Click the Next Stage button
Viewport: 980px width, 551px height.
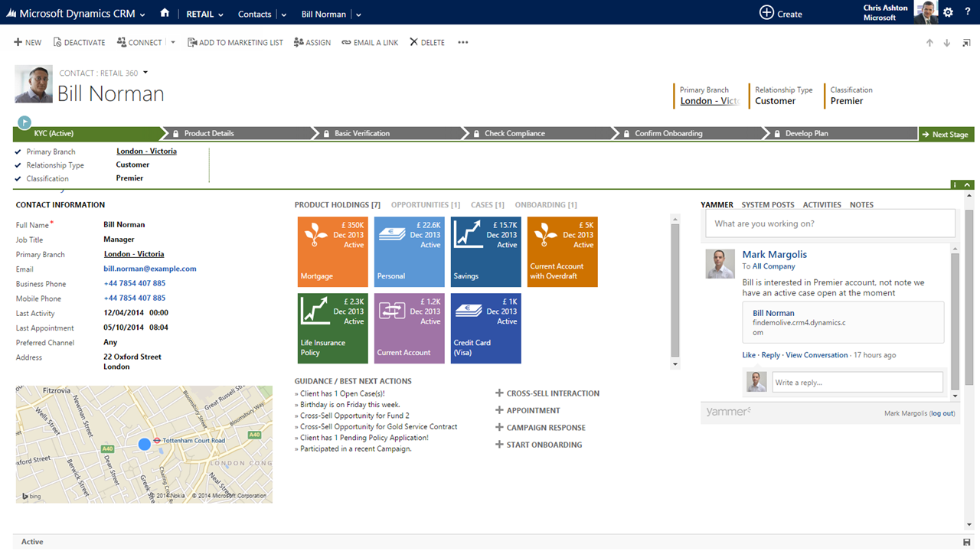click(945, 135)
